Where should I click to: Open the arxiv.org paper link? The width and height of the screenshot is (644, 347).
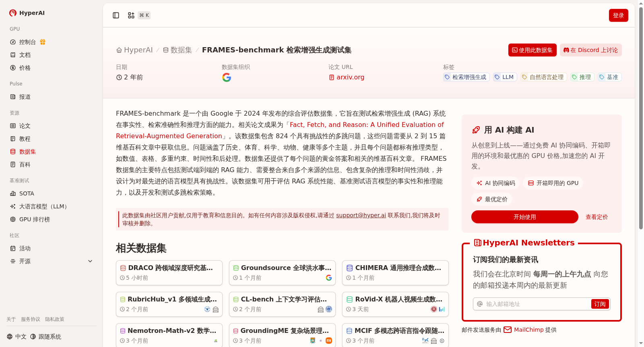point(347,77)
